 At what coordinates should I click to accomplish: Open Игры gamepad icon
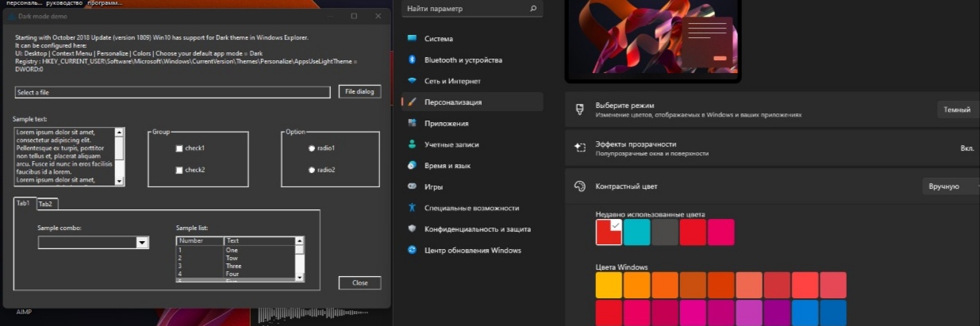[412, 186]
